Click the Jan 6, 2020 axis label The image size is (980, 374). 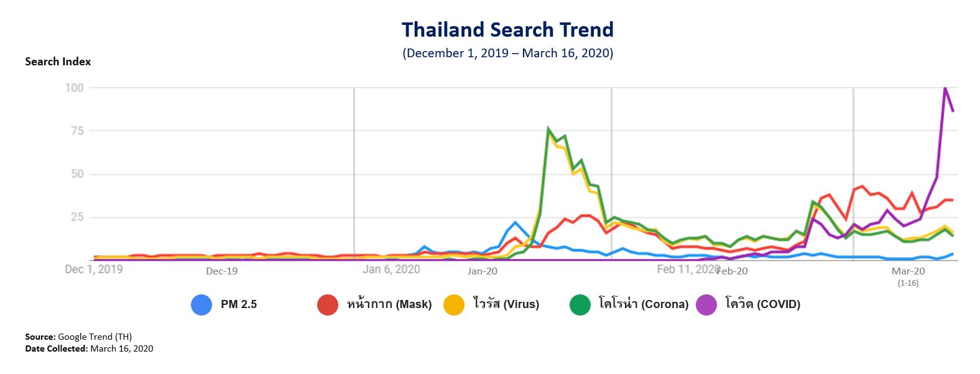391,269
